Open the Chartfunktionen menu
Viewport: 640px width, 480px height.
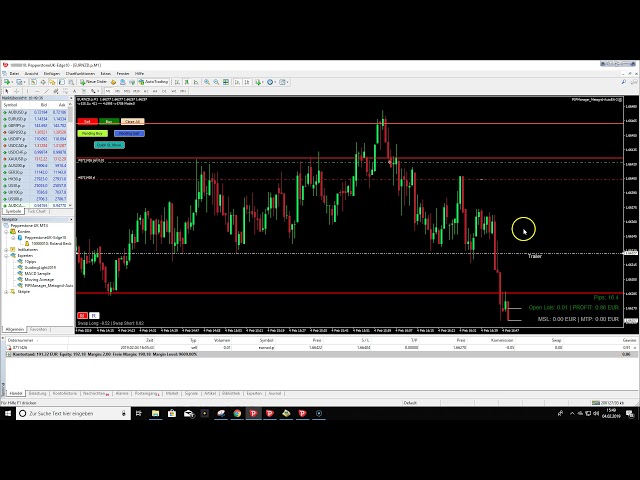click(79, 73)
